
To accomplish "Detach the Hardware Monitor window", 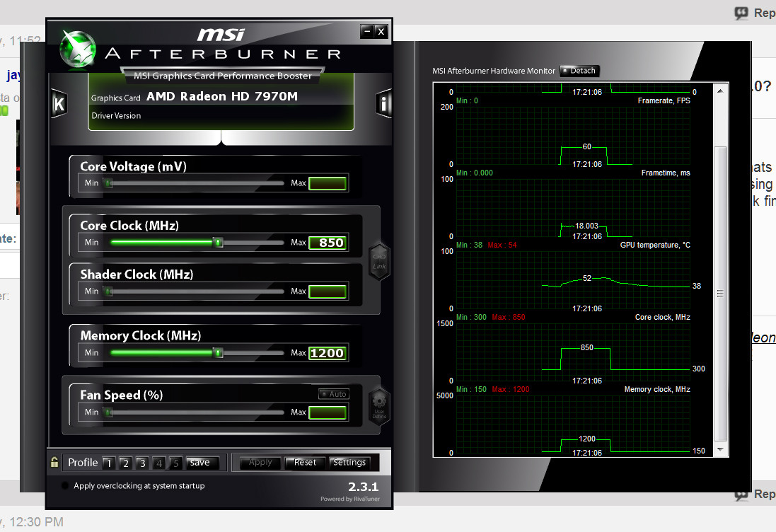I will 579,71.
